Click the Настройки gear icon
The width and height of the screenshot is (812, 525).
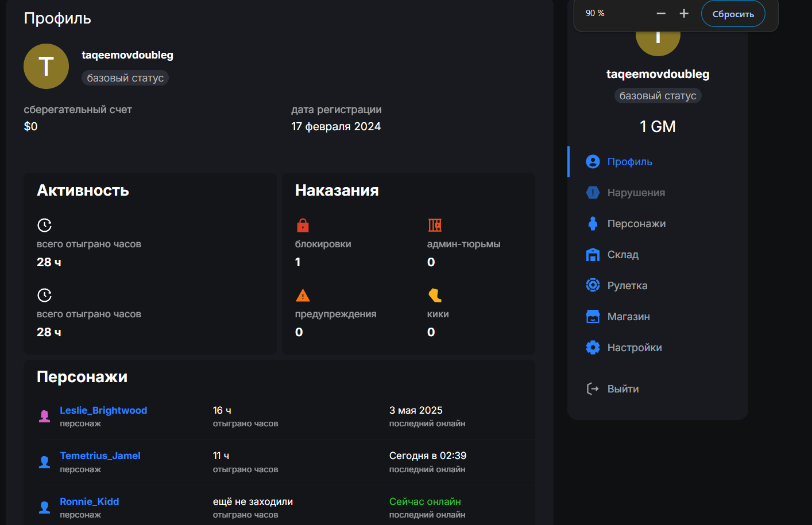click(593, 348)
